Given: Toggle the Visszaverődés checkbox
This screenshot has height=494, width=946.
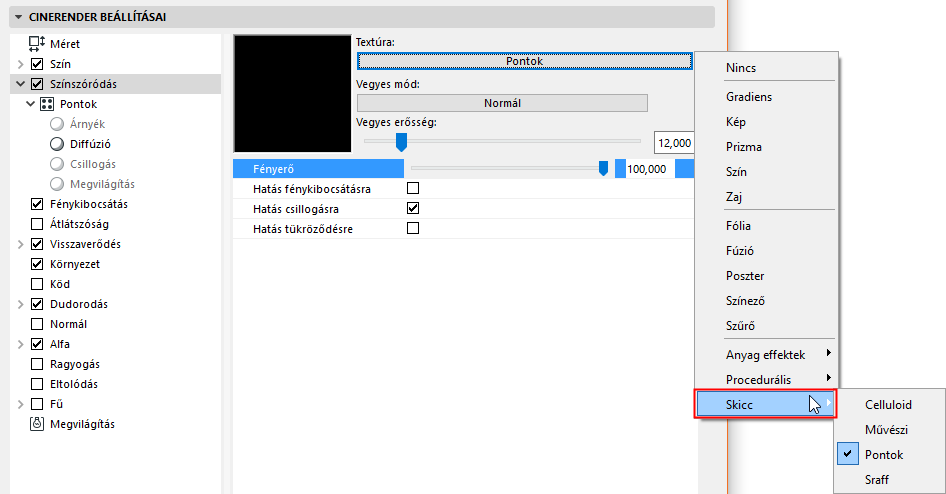Looking at the screenshot, I should 37,244.
